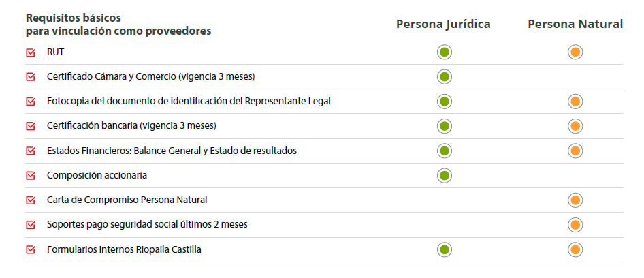Select the red check icon for Composición accionaria
Screen dimensions: 644x278
point(31,176)
